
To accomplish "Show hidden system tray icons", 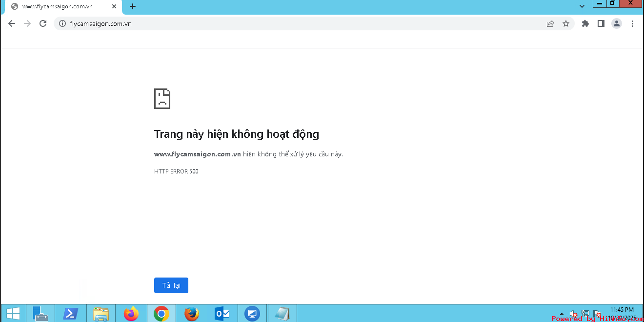I will 562,314.
